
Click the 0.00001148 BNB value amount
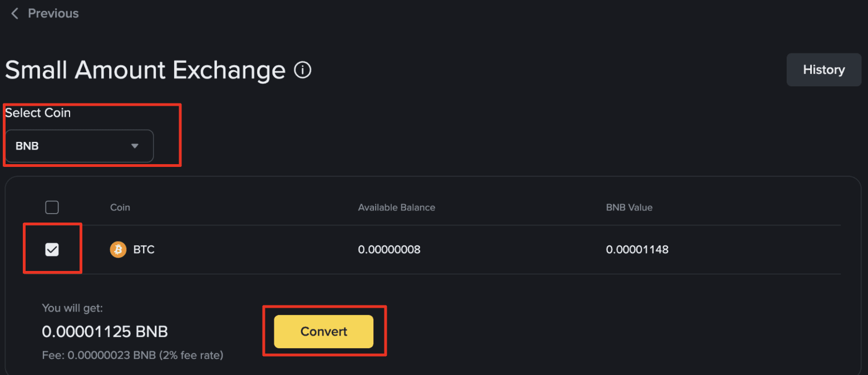pyautogui.click(x=637, y=250)
